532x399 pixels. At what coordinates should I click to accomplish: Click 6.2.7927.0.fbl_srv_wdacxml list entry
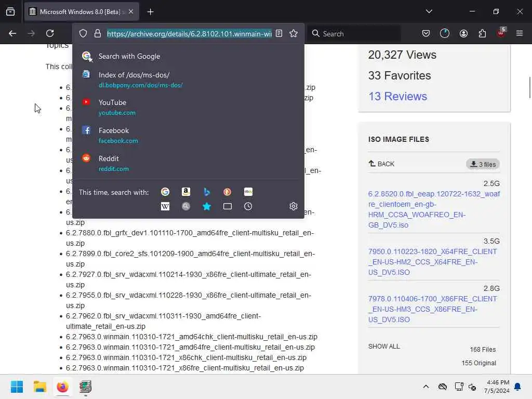coord(189,280)
